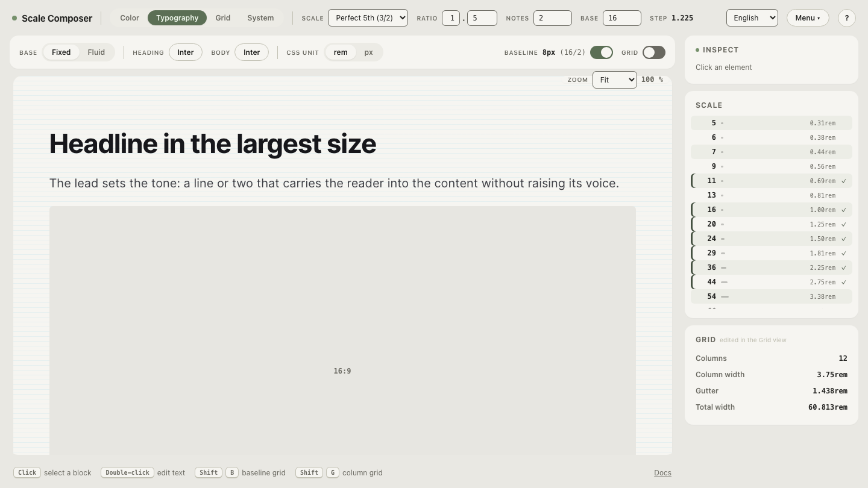
Task: Switch to the Color tab
Action: 130,18
